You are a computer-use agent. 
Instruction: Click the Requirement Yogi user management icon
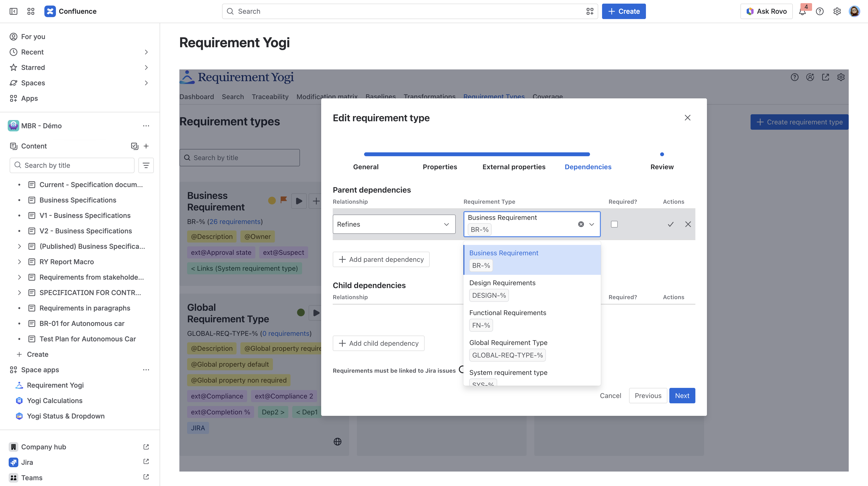810,77
